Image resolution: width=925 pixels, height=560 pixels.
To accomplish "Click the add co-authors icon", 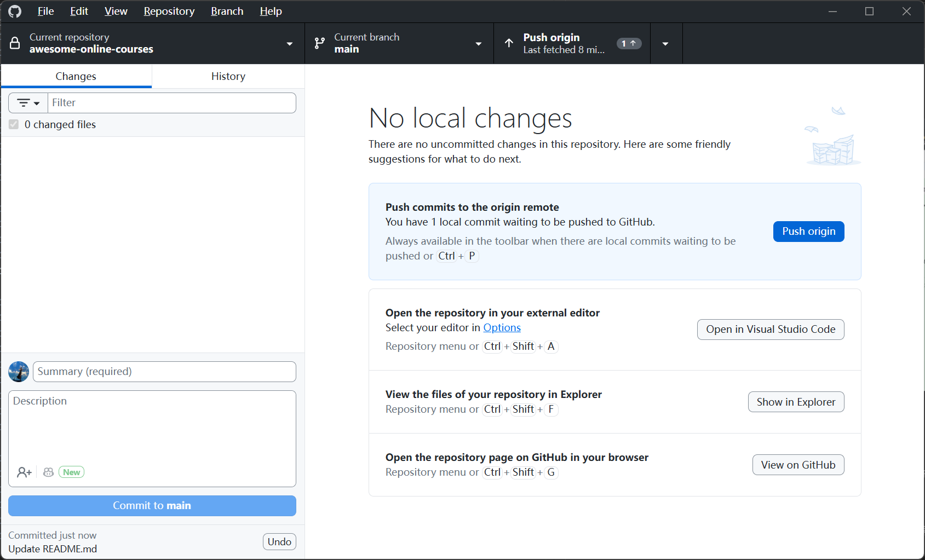I will [24, 472].
